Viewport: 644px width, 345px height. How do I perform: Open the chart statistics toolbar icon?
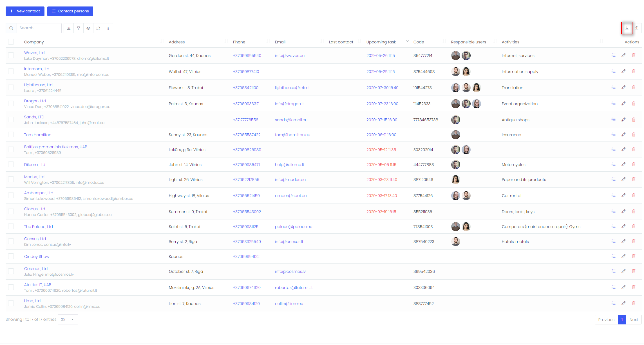coord(69,28)
